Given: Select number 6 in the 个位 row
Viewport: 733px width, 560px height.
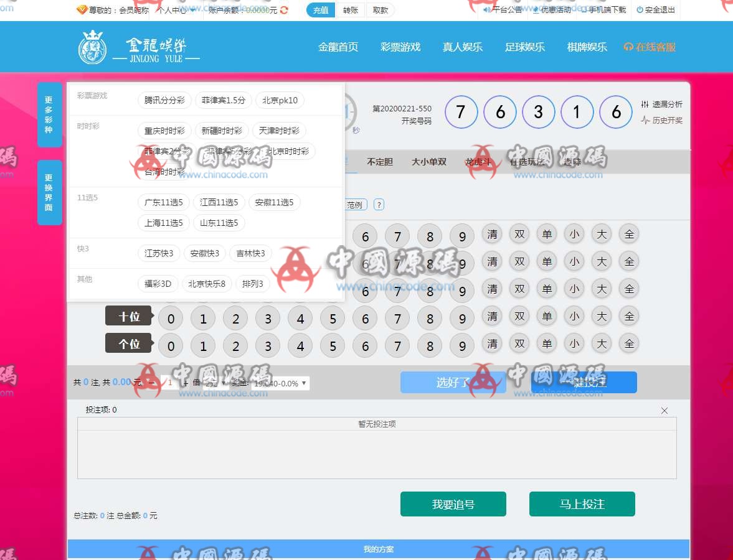Looking at the screenshot, I should click(x=365, y=346).
